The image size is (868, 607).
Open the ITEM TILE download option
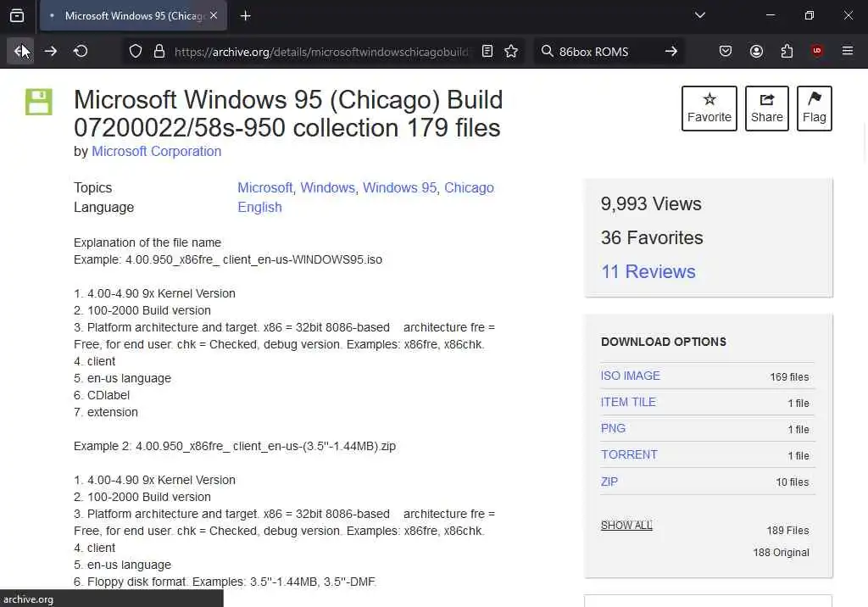coord(628,402)
